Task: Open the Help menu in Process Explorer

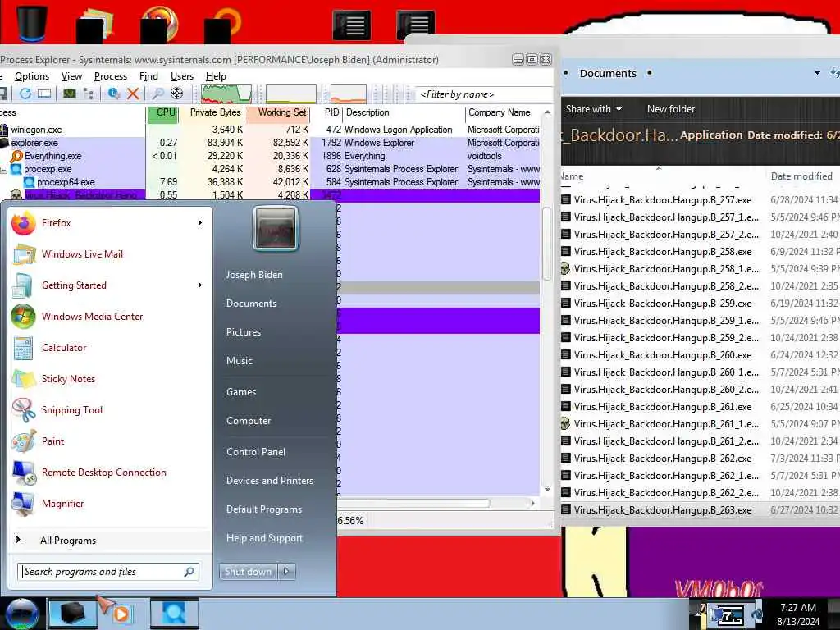Action: (216, 76)
